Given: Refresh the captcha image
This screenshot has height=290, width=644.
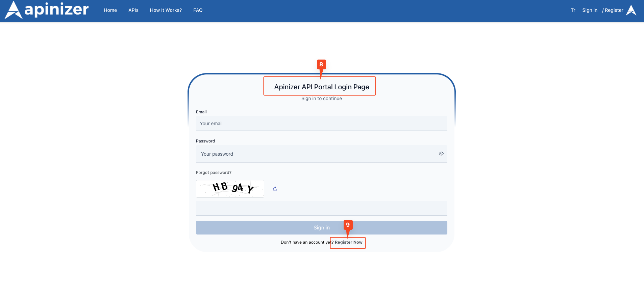Looking at the screenshot, I should click(x=275, y=189).
